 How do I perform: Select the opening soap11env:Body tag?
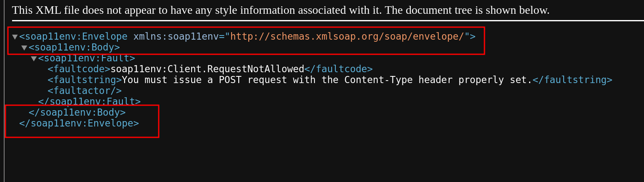[x=74, y=48]
